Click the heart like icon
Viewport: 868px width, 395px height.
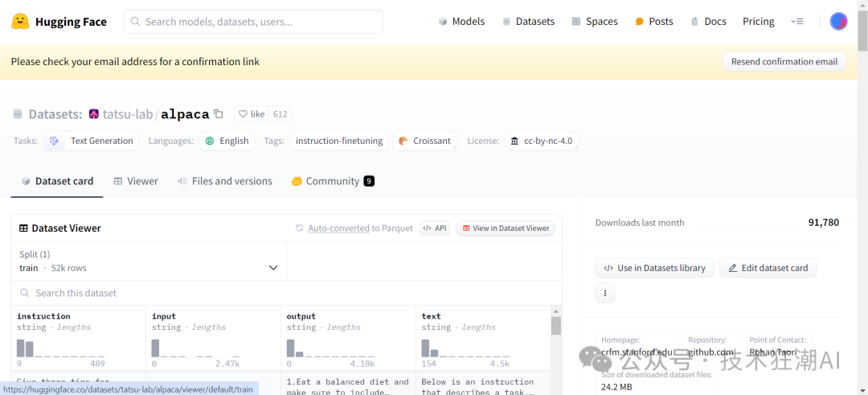pos(243,114)
